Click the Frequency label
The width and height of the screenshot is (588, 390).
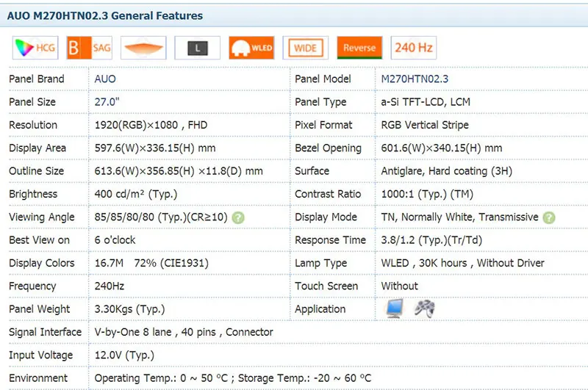(x=32, y=286)
